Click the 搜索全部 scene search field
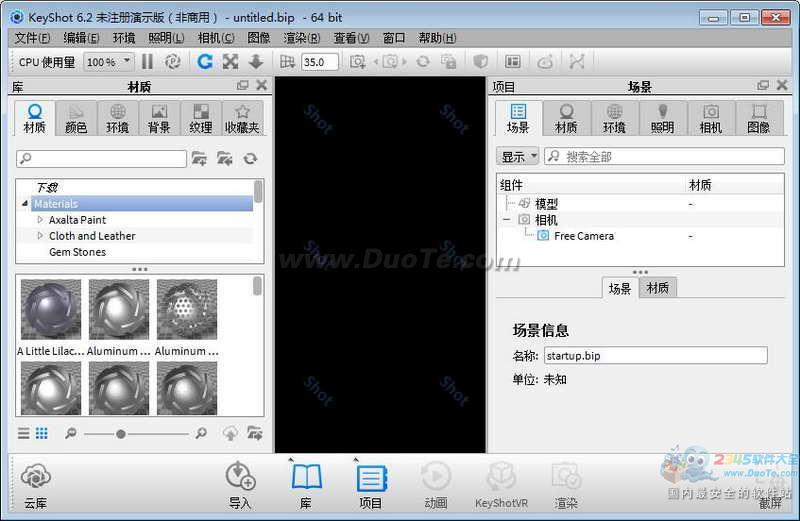The height and width of the screenshot is (521, 800). [664, 157]
